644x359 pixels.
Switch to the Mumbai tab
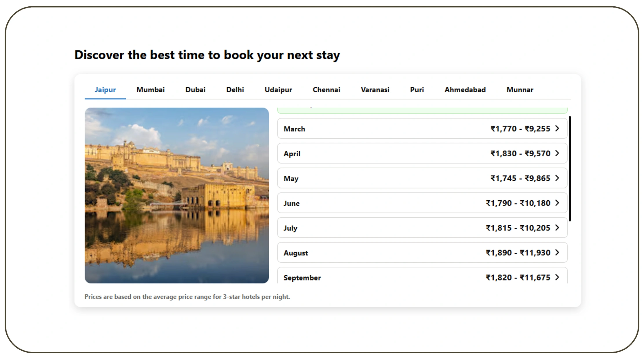[150, 90]
